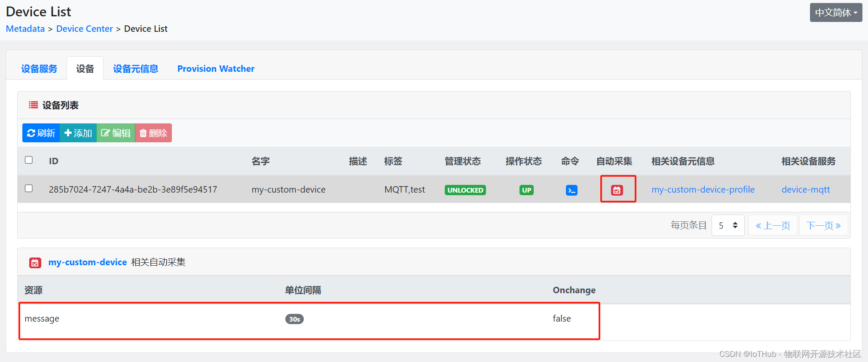Click the 删除 delete button
The height and width of the screenshot is (362, 868).
tap(153, 133)
